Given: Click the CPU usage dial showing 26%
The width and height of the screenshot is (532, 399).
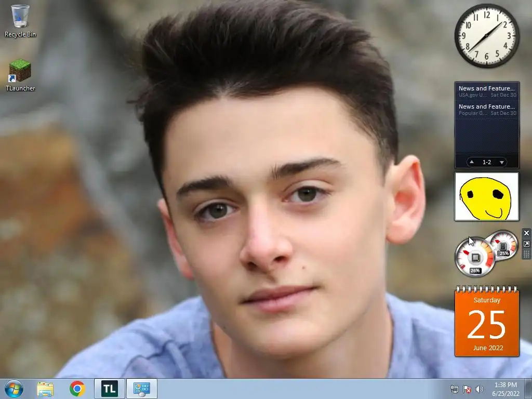Looking at the screenshot, I should tap(475, 257).
